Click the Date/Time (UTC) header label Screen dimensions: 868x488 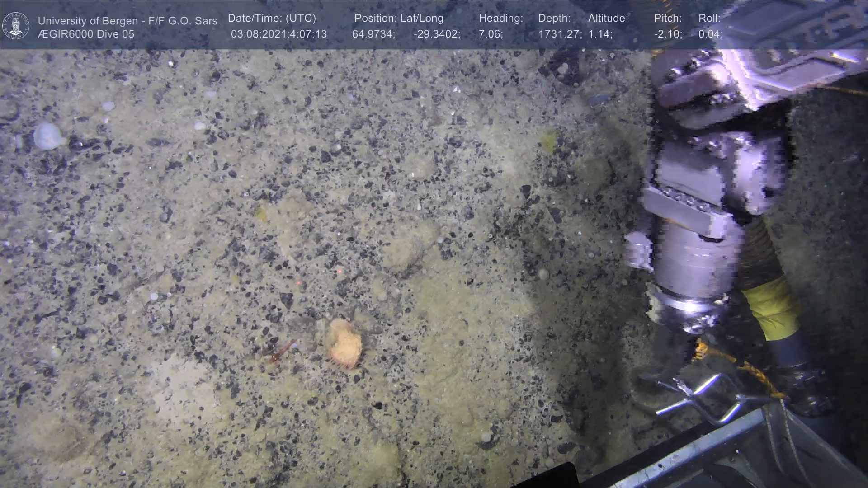[272, 19]
